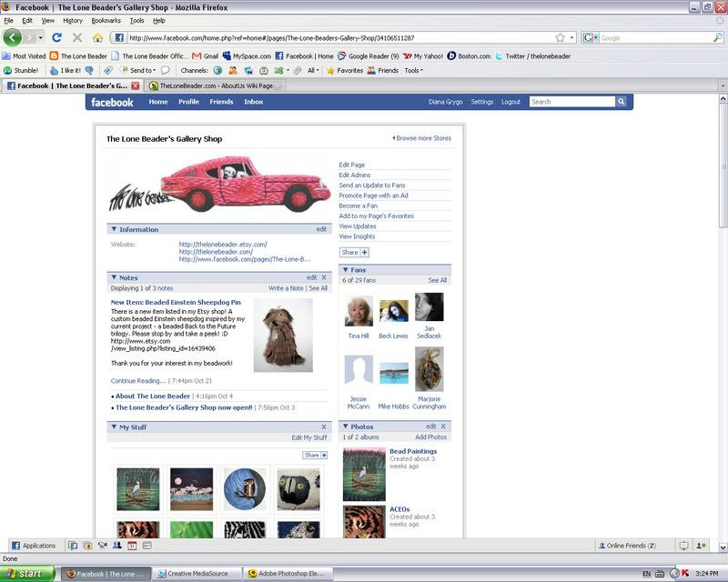Stop loading with the X icon
This screenshot has width=728, height=582.
pyautogui.click(x=77, y=37)
